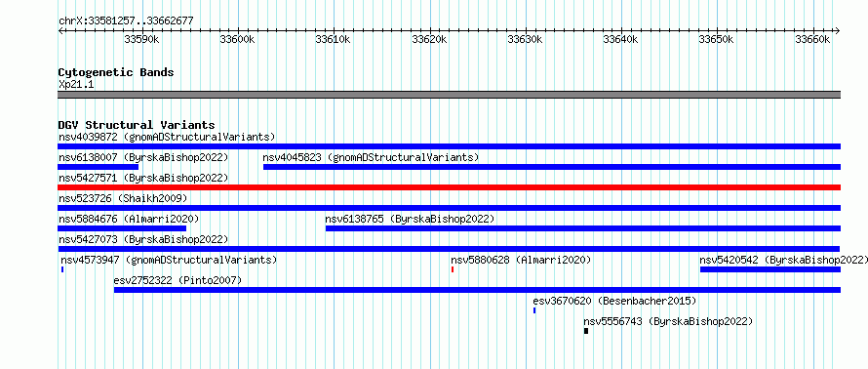Click the 33620k ruler tick label
Viewport: 868px width, 369px height.
pos(429,39)
